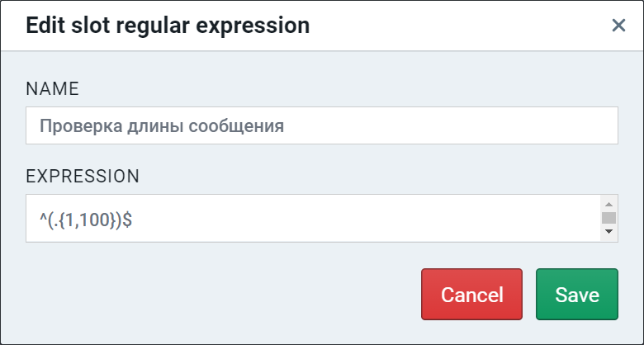Close the Edit slot regular expression dialog
644x345 pixels.
click(618, 26)
